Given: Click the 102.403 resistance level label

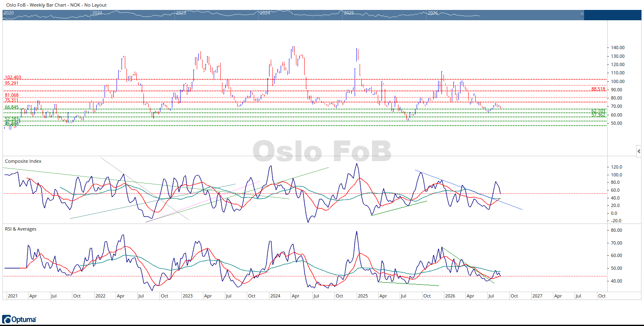Looking at the screenshot, I should 13,77.
